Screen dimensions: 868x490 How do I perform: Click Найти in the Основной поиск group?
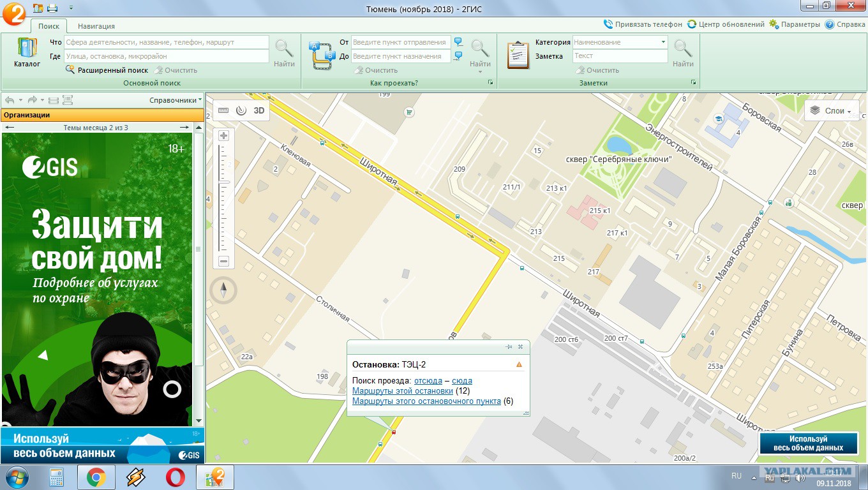[x=284, y=54]
